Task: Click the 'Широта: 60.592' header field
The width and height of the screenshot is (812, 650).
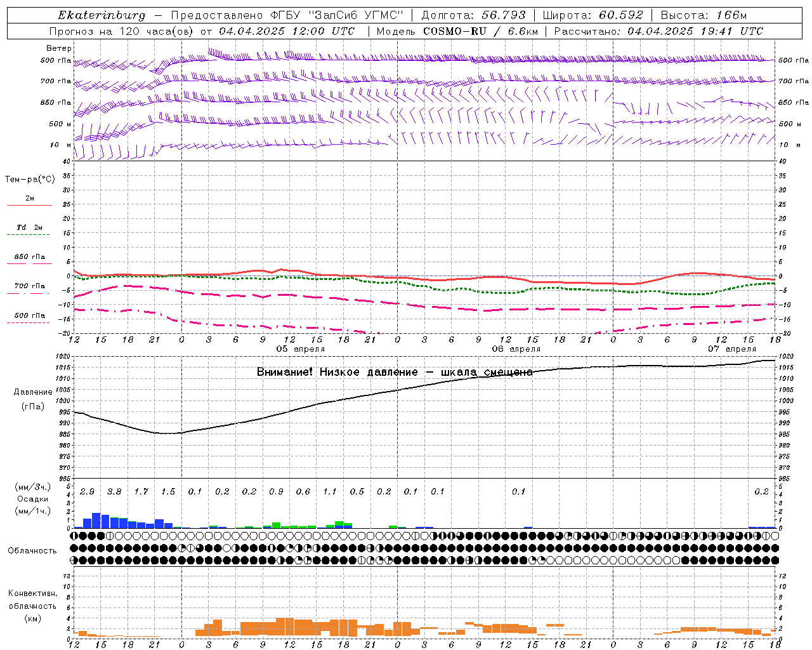Action: click(x=593, y=15)
